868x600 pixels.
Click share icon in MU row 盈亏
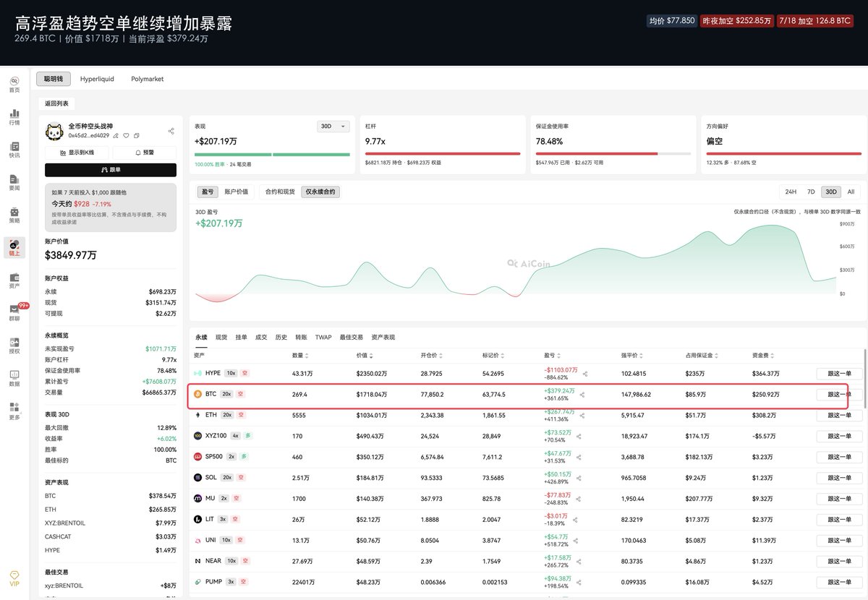click(579, 499)
